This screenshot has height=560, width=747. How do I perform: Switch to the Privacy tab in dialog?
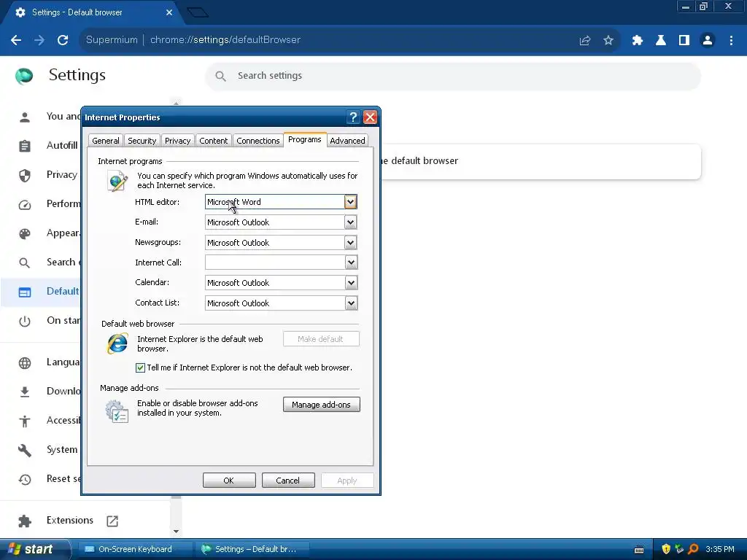pos(178,141)
